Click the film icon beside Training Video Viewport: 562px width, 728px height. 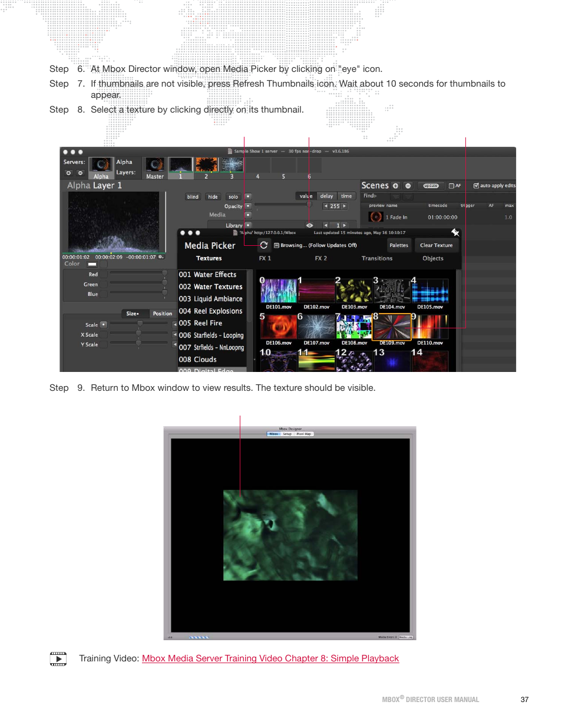click(x=58, y=658)
